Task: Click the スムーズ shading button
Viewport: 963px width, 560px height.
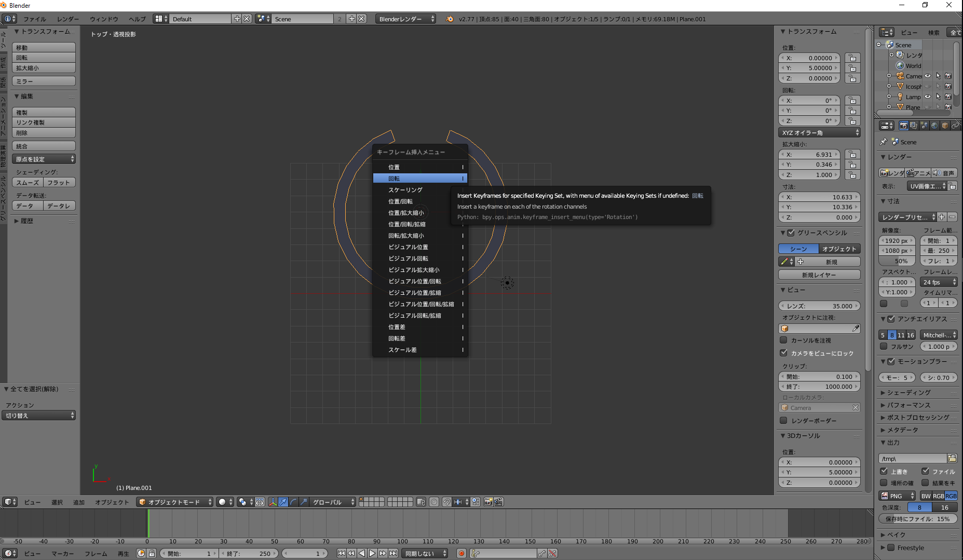Action: click(x=28, y=183)
